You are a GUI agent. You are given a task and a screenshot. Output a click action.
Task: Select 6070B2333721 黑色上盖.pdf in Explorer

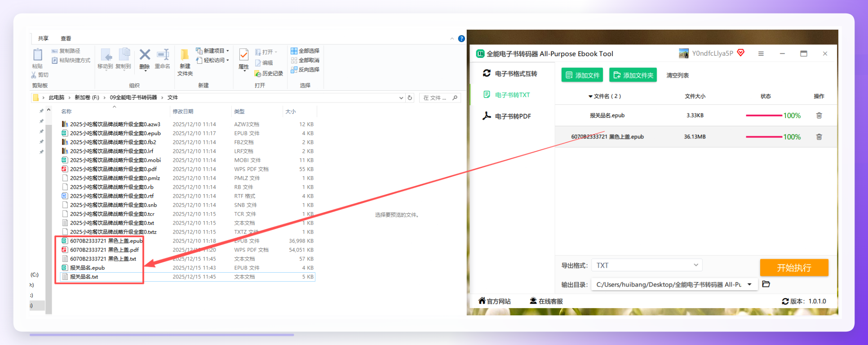(x=104, y=250)
